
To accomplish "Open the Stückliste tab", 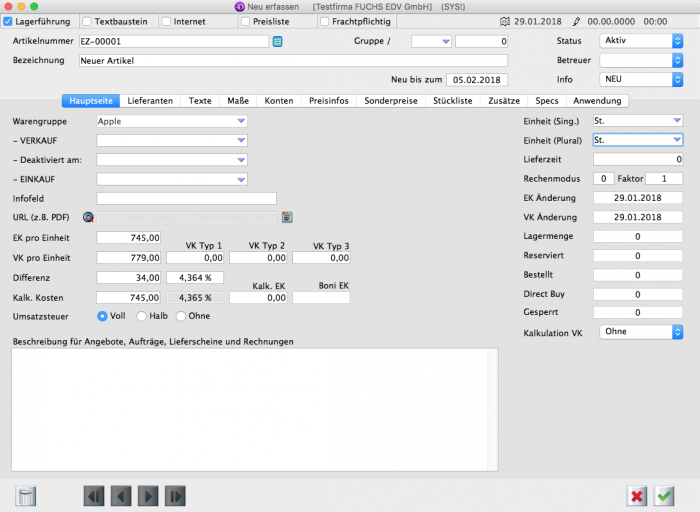I will [452, 101].
